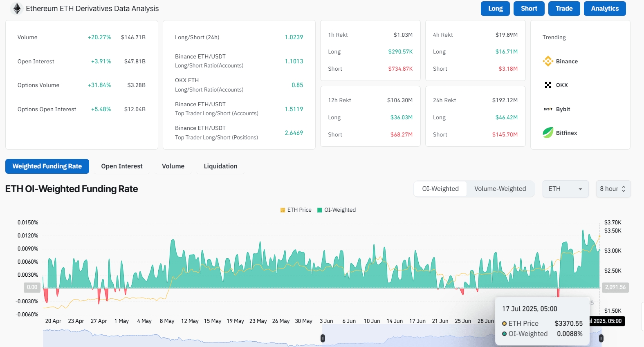Toggle the ETH Price legend series
The width and height of the screenshot is (644, 347).
[x=296, y=210]
